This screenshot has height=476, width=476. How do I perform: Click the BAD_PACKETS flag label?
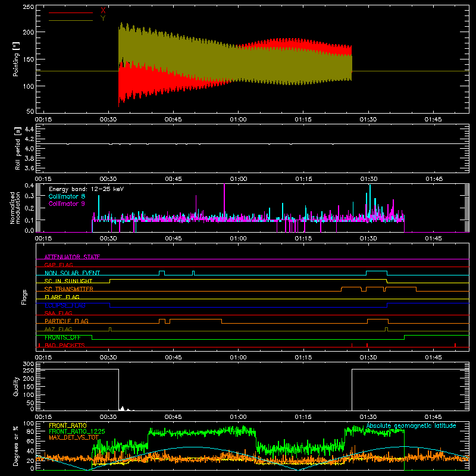pos(65,345)
